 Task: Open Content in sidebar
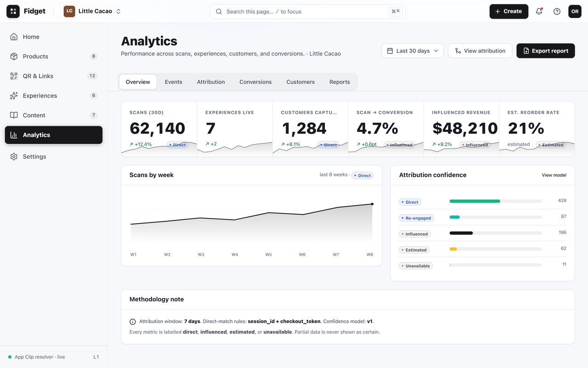click(x=54, y=115)
